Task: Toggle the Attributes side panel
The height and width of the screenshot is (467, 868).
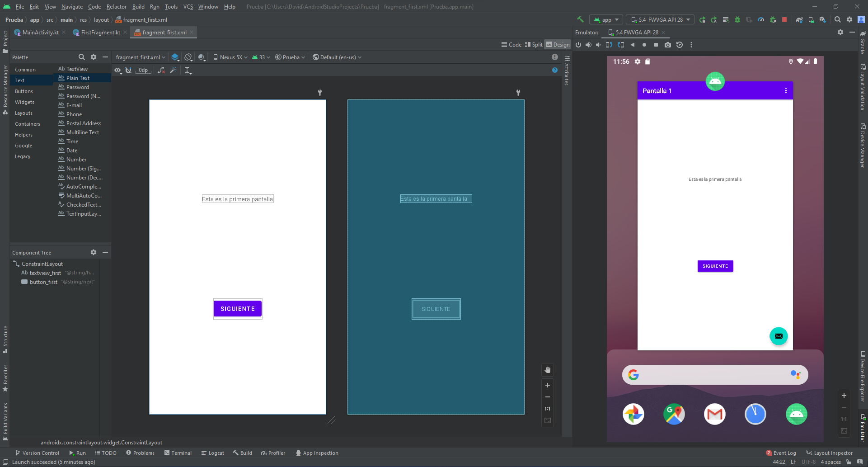Action: 567,71
